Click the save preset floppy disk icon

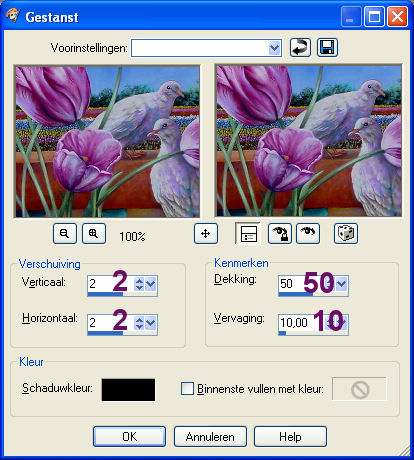pyautogui.click(x=327, y=47)
